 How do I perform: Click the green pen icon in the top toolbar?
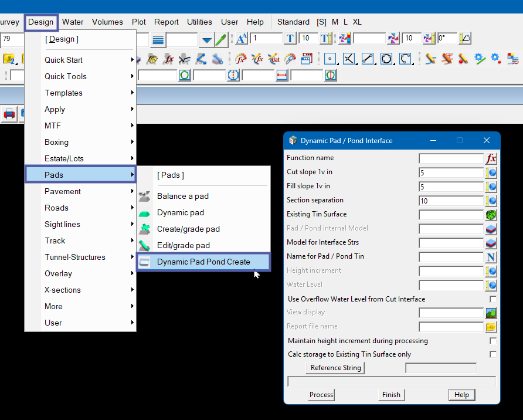point(221,39)
